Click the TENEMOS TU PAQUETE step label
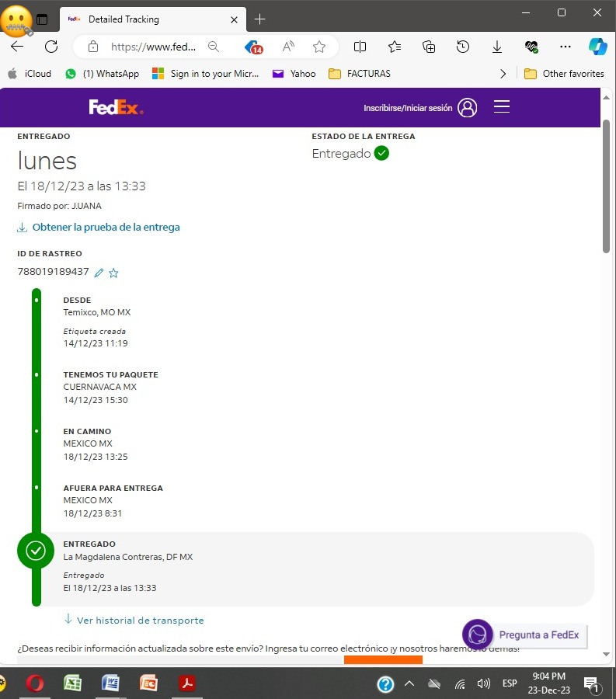This screenshot has width=616, height=699. click(x=110, y=374)
